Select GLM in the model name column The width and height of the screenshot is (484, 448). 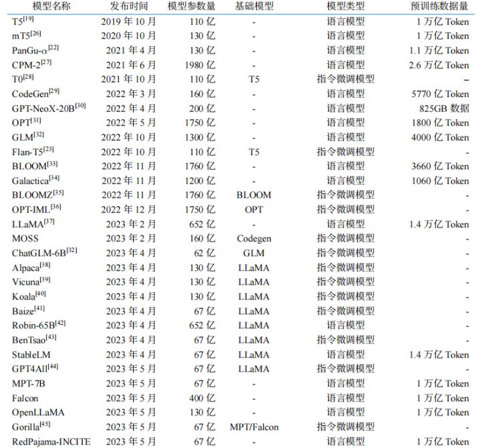click(x=28, y=137)
